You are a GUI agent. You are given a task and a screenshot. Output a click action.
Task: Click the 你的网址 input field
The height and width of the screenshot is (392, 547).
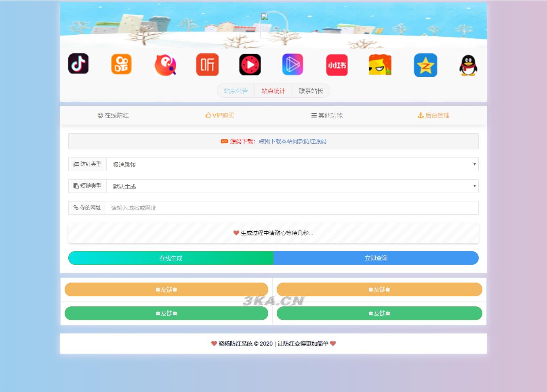[x=292, y=208]
